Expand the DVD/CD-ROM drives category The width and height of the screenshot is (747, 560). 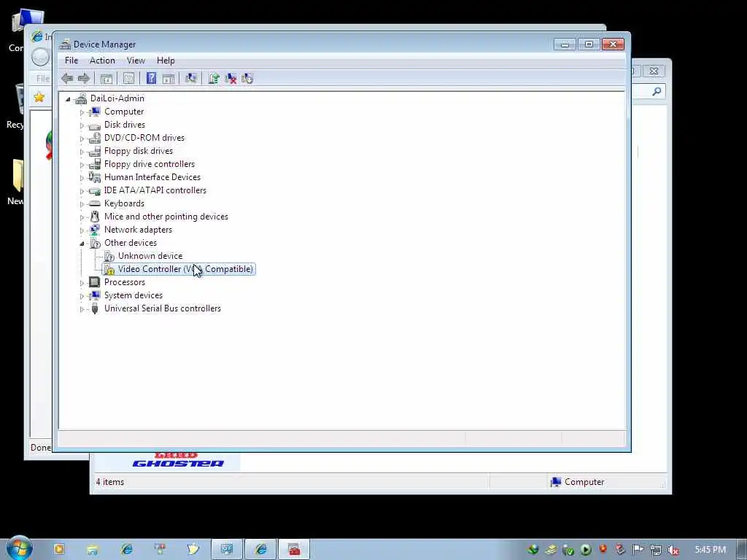tap(82, 139)
